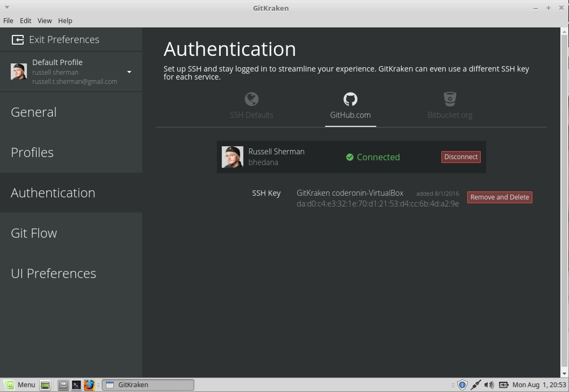This screenshot has width=569, height=392.
Task: Click the Remove and Delete SSH key button
Action: pyautogui.click(x=500, y=197)
